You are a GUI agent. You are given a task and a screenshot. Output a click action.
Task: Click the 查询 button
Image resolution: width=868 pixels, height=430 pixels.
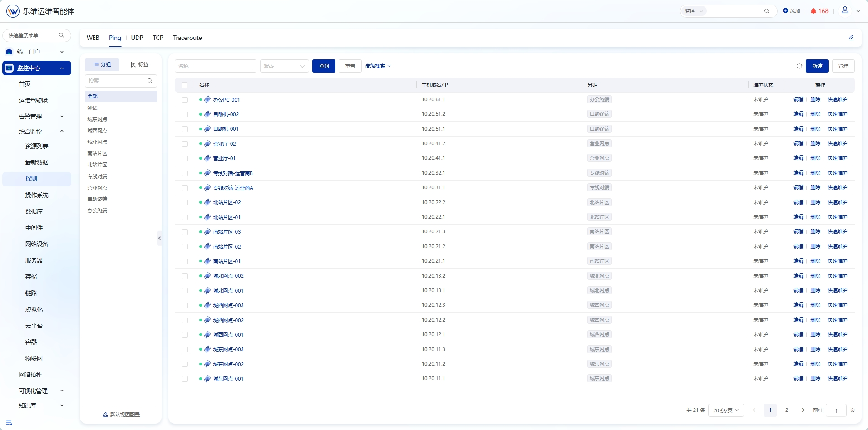click(x=324, y=66)
